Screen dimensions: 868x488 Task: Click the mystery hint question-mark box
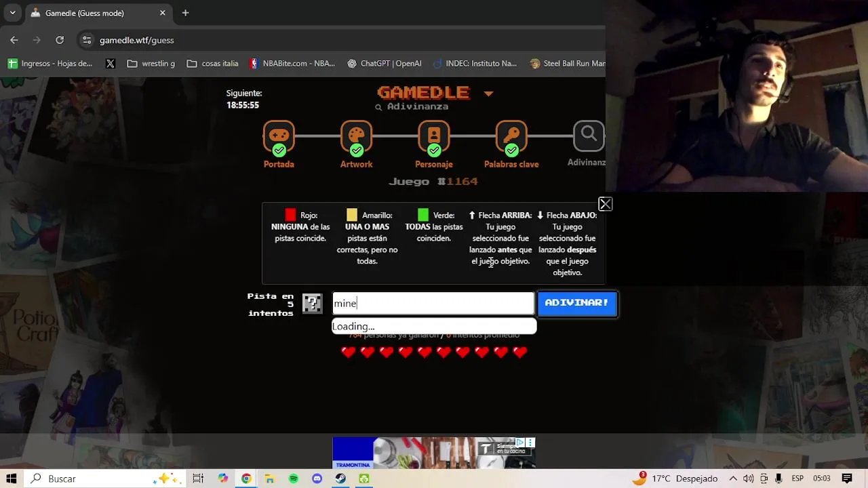pos(312,303)
